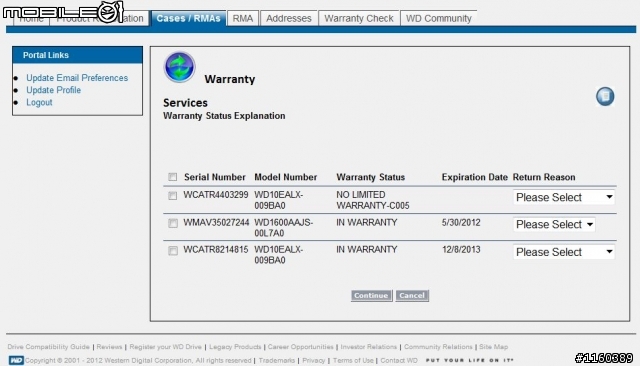Screen dimensions: 640x366
Task: Open the Trademarks footer link
Action: (276, 361)
